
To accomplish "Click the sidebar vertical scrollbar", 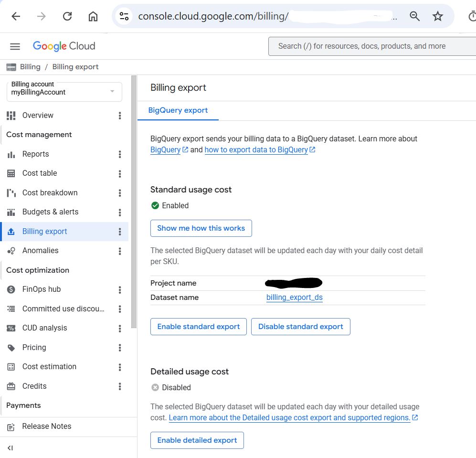I will coord(134,202).
